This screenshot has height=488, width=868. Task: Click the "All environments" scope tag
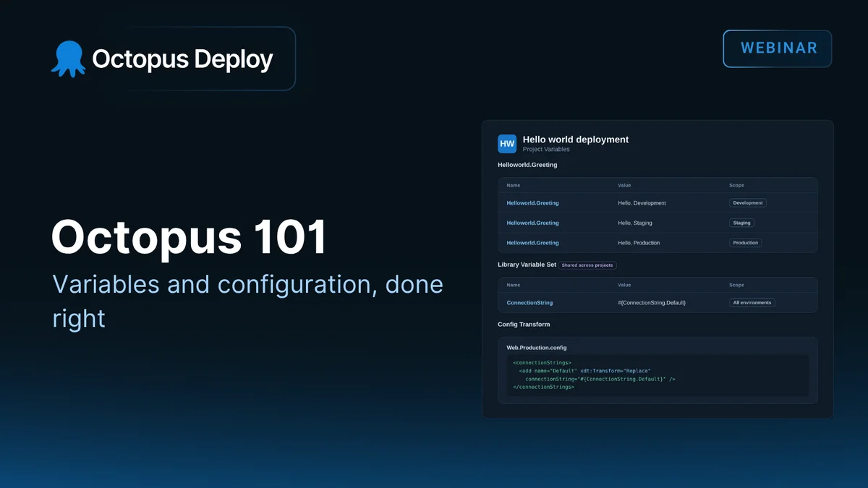752,303
